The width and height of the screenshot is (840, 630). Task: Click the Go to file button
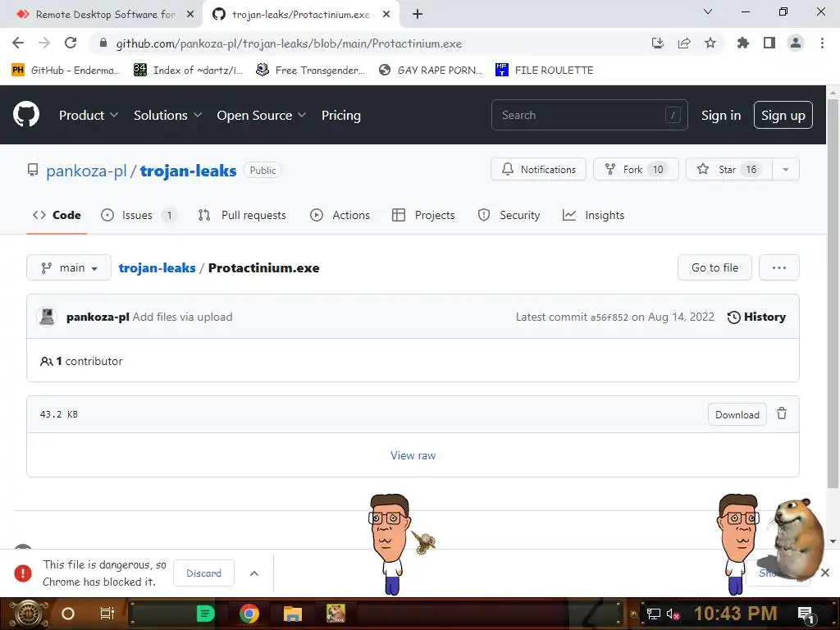pyautogui.click(x=714, y=267)
